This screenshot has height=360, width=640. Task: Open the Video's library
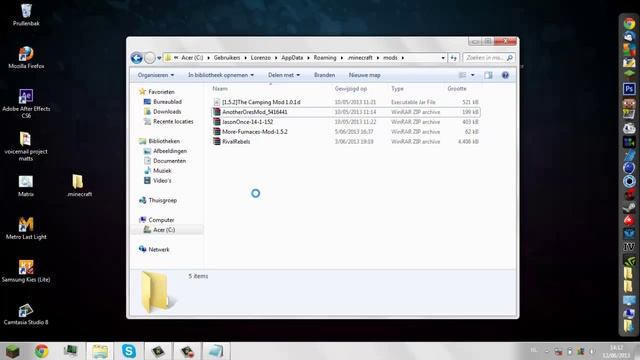162,180
